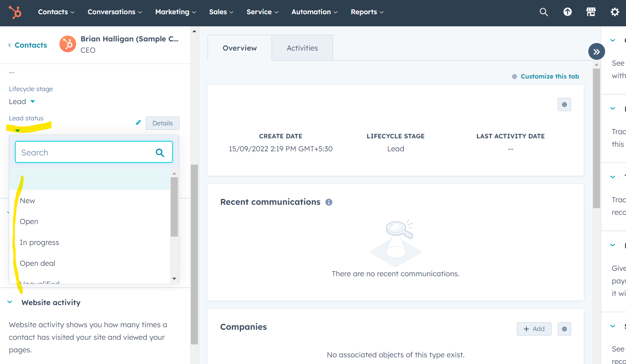626x364 pixels.
Task: Click the Lifecycle stage value Lead in overview
Action: click(395, 149)
